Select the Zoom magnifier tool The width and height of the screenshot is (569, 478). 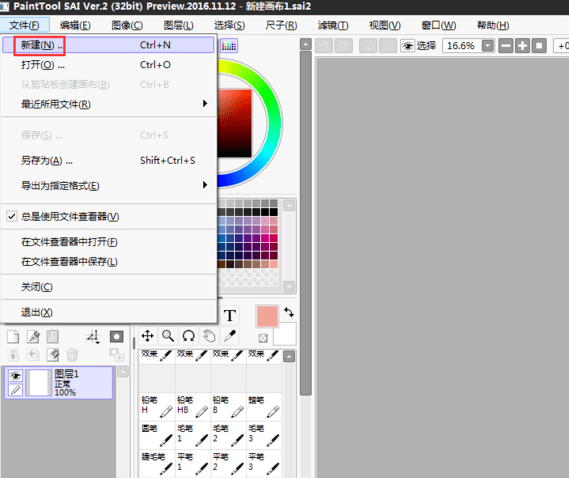(x=168, y=336)
